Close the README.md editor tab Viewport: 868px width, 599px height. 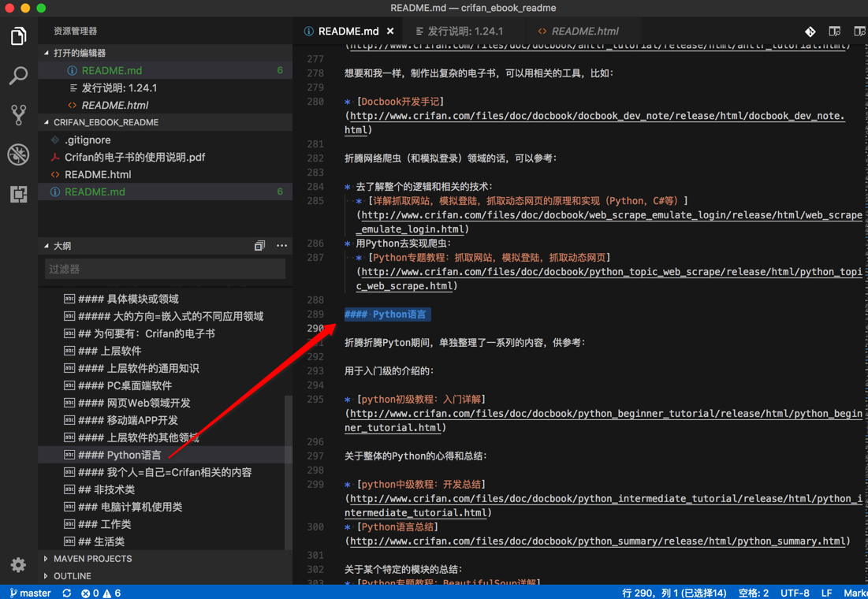[x=390, y=31]
